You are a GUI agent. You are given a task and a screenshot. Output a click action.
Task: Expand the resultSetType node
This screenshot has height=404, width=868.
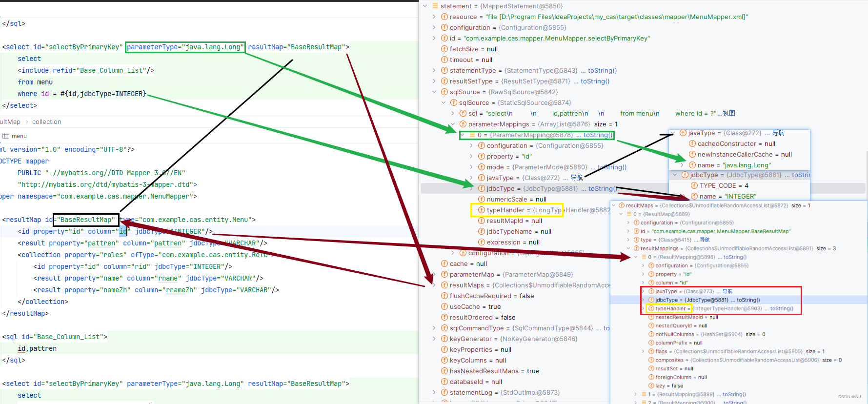pos(434,81)
